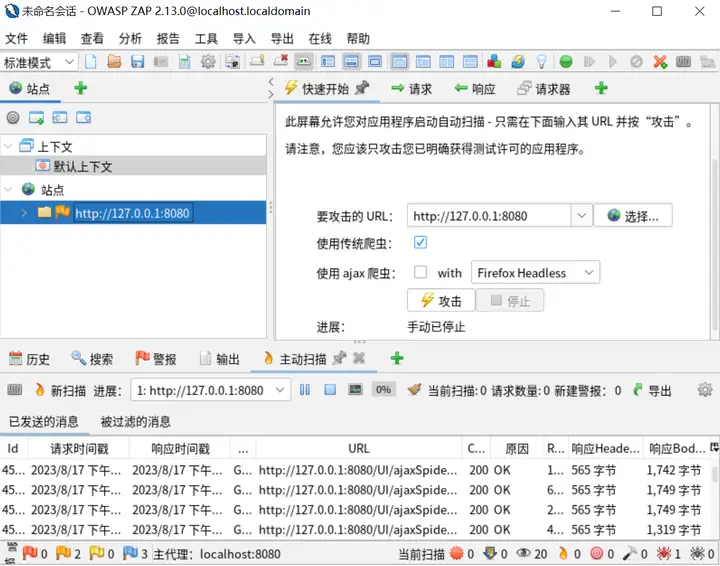The width and height of the screenshot is (720, 566).
Task: Click the show tab names toolbar icon
Action: (304, 62)
